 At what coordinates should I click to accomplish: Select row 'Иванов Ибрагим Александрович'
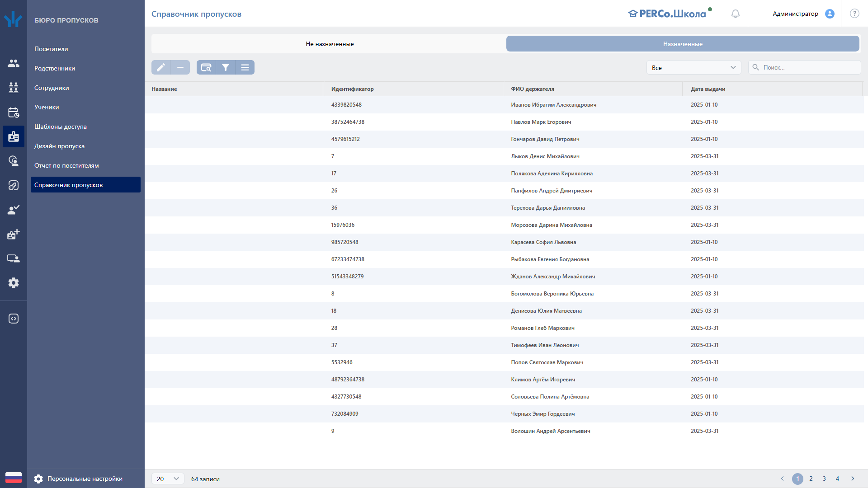coord(504,105)
